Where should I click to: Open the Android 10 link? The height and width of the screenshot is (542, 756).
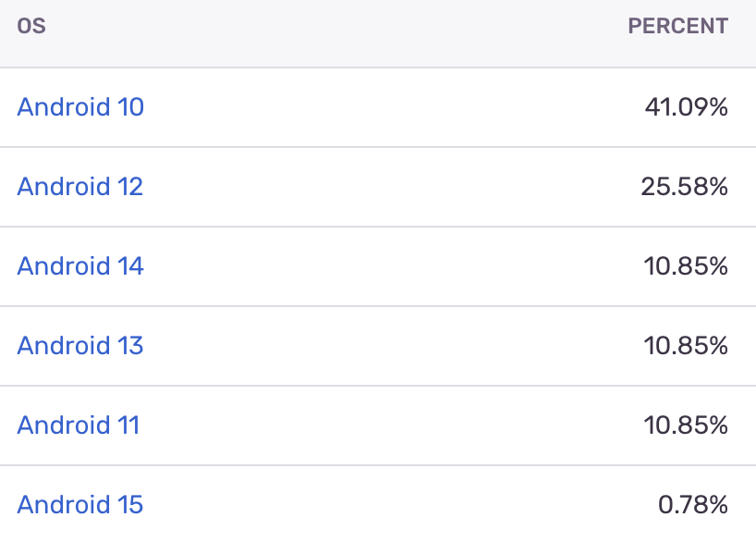[x=80, y=106]
